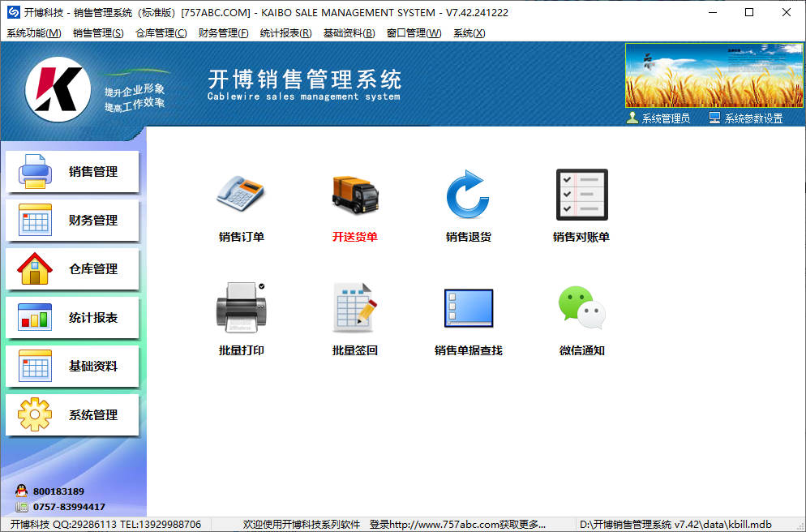Click the QQ penguin icon beside 800183189
The image size is (806, 532).
pyautogui.click(x=21, y=491)
